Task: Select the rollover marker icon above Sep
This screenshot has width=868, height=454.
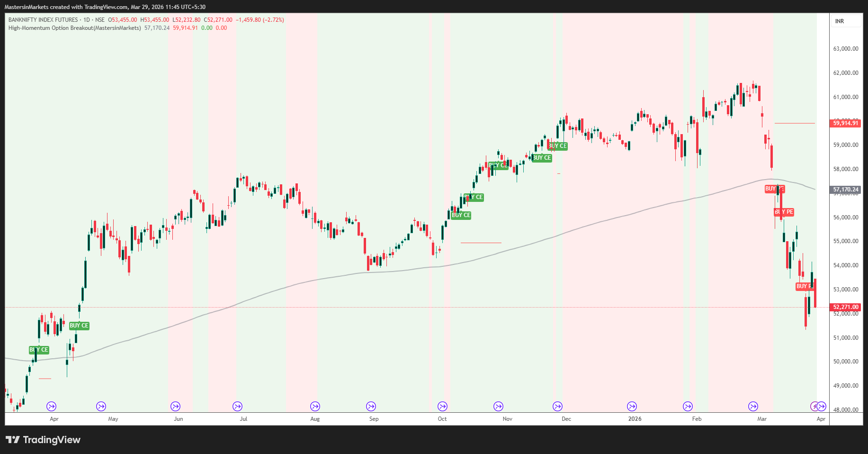Action: pyautogui.click(x=371, y=406)
